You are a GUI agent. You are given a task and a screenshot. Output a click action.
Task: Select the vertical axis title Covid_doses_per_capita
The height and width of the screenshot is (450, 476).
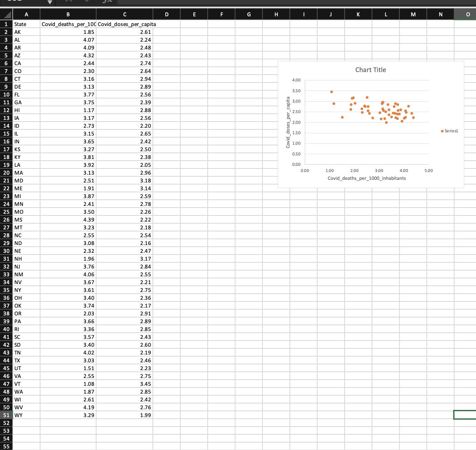coord(288,122)
